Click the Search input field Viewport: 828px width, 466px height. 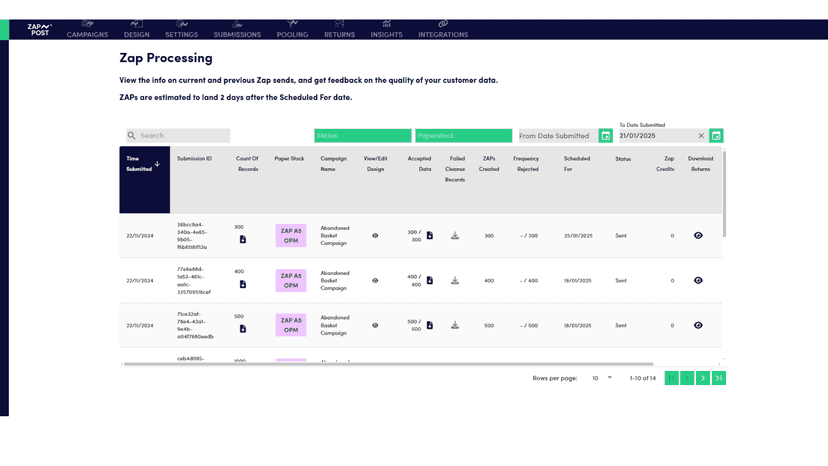178,136
